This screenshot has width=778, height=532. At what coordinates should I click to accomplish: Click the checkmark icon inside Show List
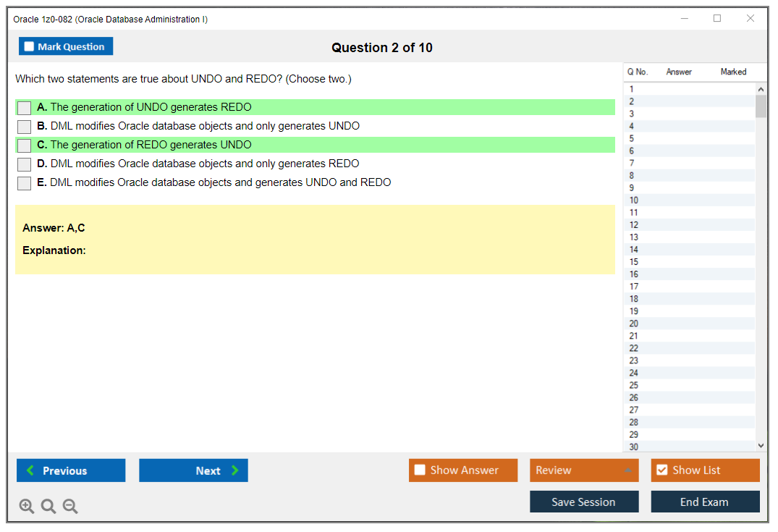point(661,470)
